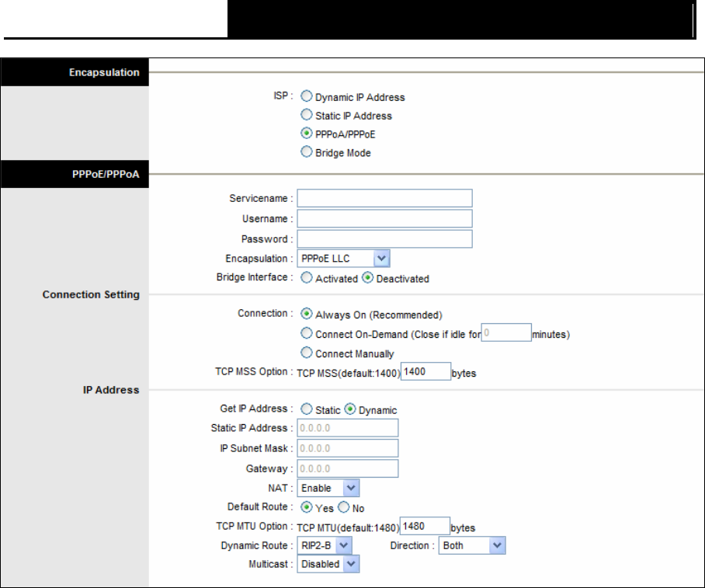Click the Gateway address field
The height and width of the screenshot is (588, 705).
coord(348,468)
